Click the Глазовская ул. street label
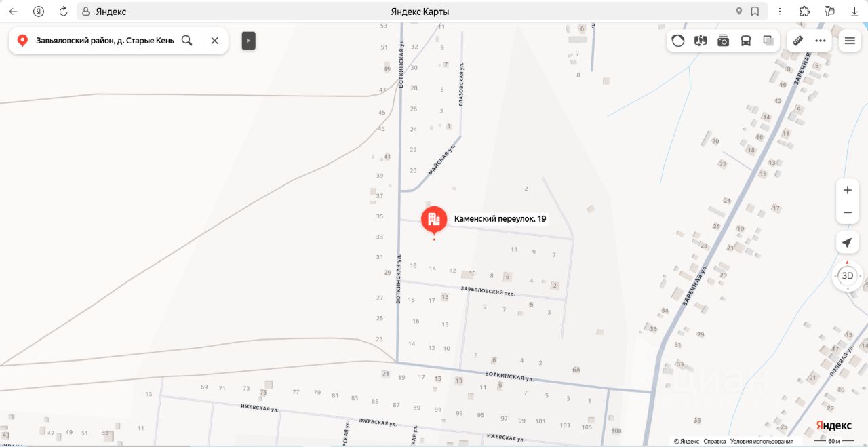The image size is (868, 447). [x=461, y=83]
